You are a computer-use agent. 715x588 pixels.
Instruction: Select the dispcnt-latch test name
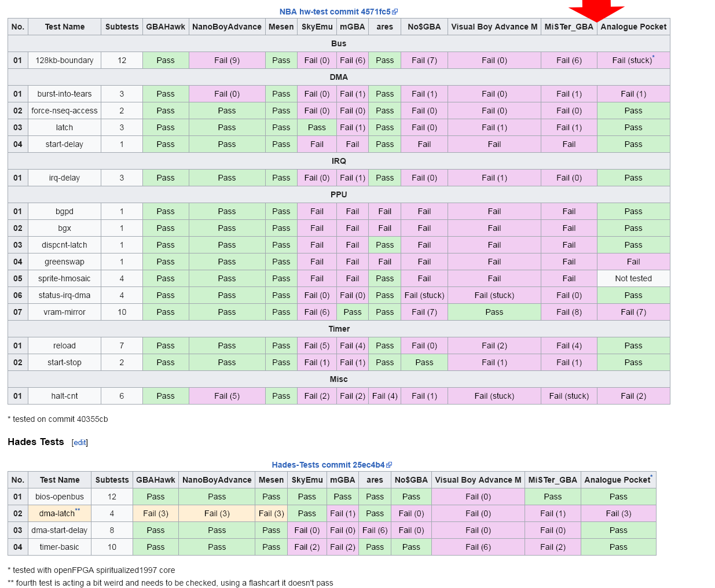[64, 245]
